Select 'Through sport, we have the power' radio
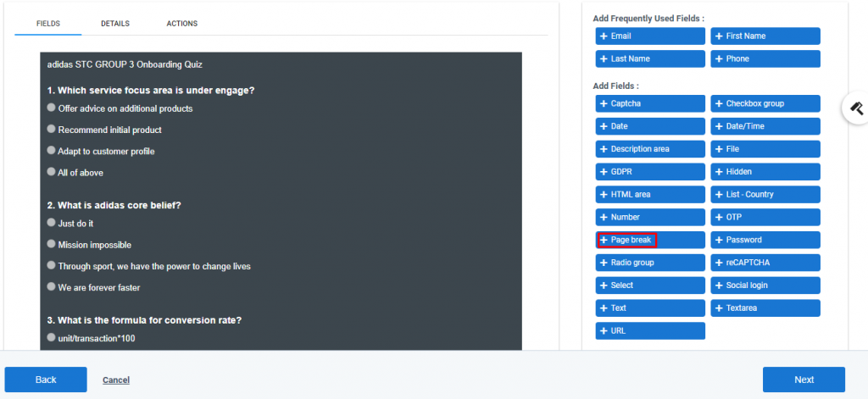 point(52,266)
